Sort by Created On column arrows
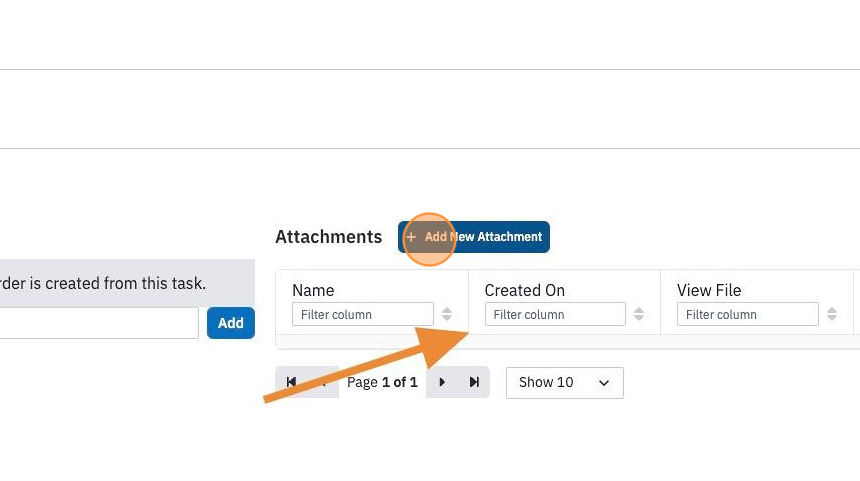Viewport: 860px width, 481px height. coord(639,314)
